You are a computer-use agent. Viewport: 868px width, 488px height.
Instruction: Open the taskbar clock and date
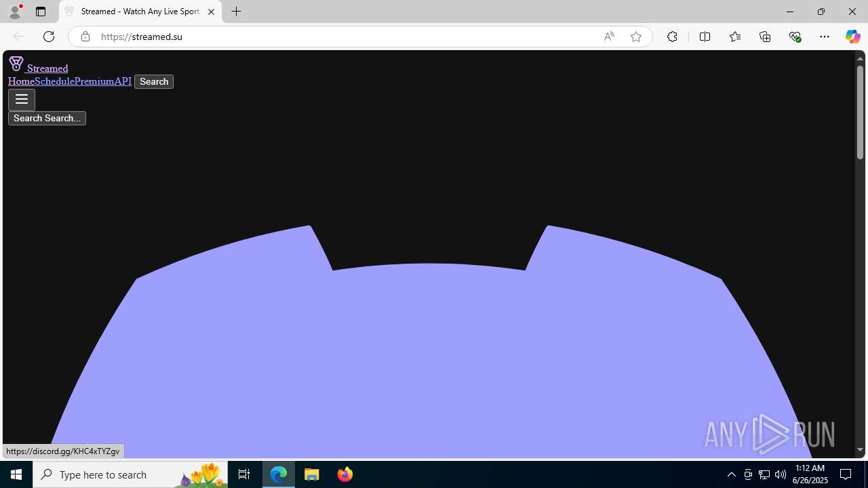pos(810,474)
